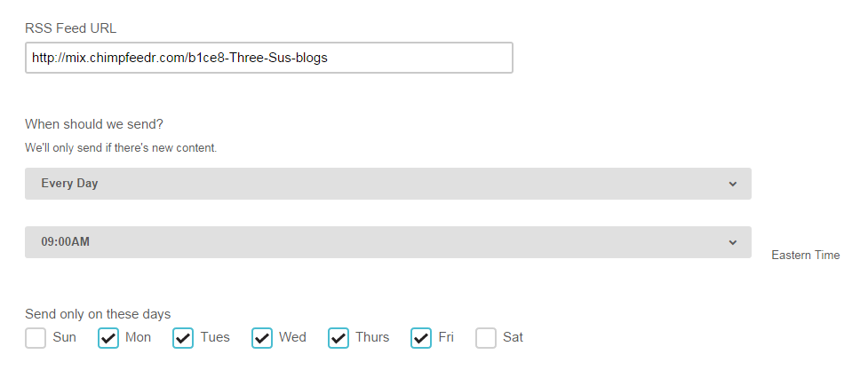Check the Sat checkbox
868x370 pixels.
(486, 338)
